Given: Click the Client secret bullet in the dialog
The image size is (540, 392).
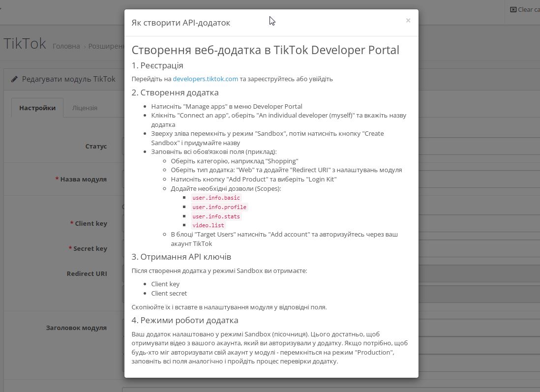Looking at the screenshot, I should point(169,293).
